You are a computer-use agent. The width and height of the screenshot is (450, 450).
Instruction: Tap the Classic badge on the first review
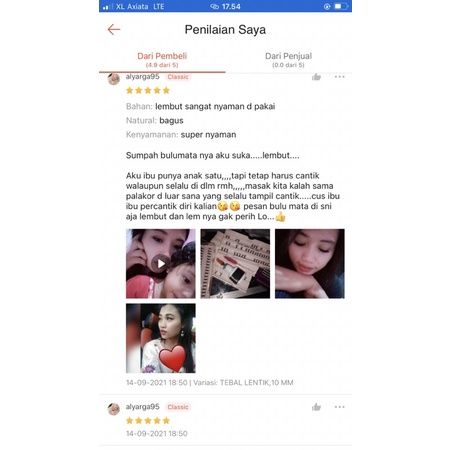(x=178, y=77)
